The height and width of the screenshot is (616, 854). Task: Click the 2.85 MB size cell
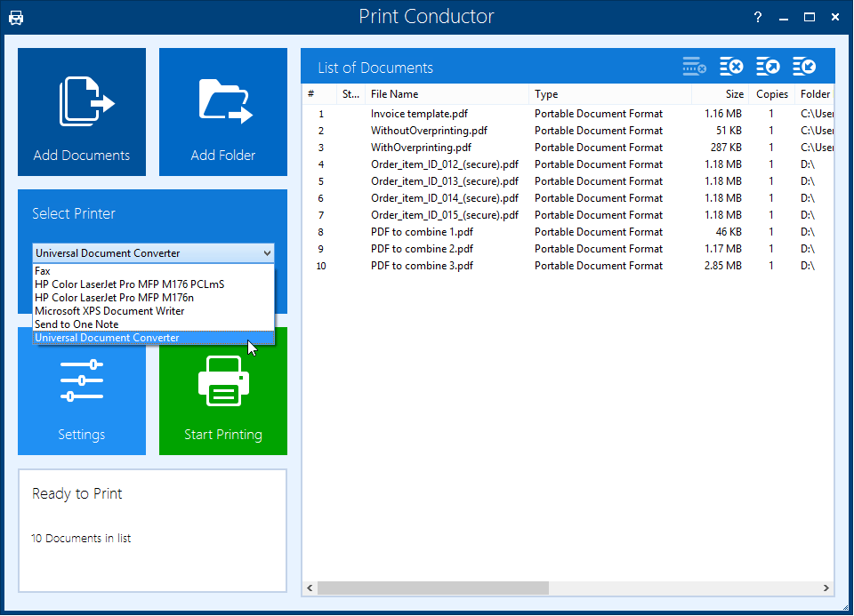(722, 266)
